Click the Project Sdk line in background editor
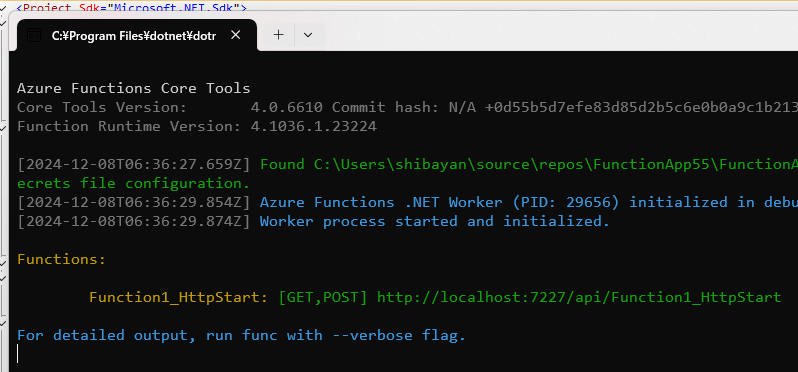798x372 pixels. (131, 8)
